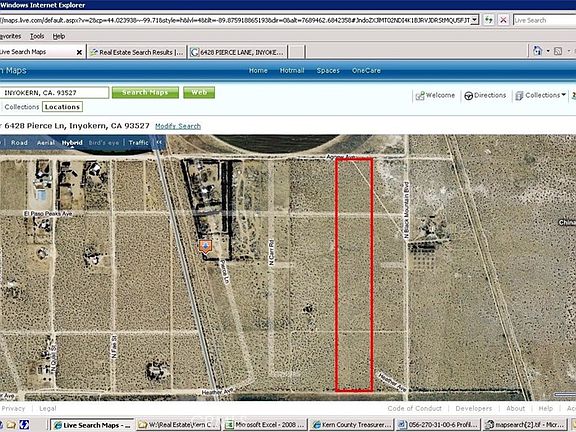
Task: Toggle Traffic on the map
Action: click(138, 143)
